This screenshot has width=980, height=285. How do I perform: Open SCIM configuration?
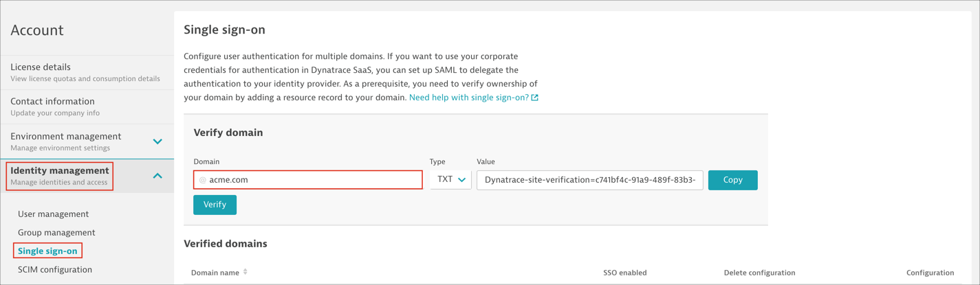click(55, 270)
